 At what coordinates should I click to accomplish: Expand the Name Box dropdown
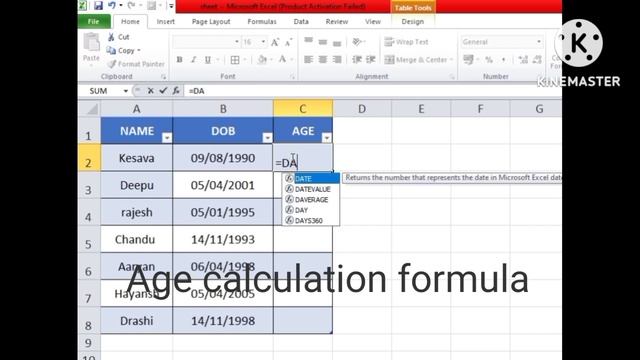point(126,91)
